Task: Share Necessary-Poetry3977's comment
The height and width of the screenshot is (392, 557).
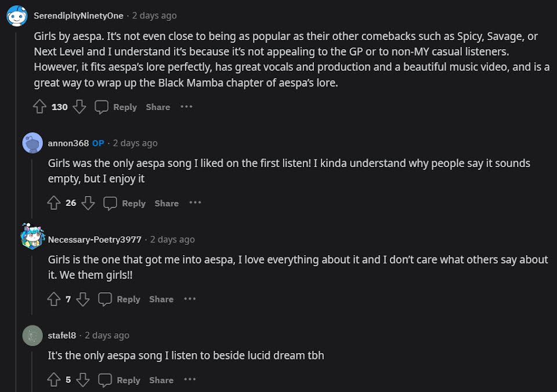Action: pyautogui.click(x=161, y=299)
